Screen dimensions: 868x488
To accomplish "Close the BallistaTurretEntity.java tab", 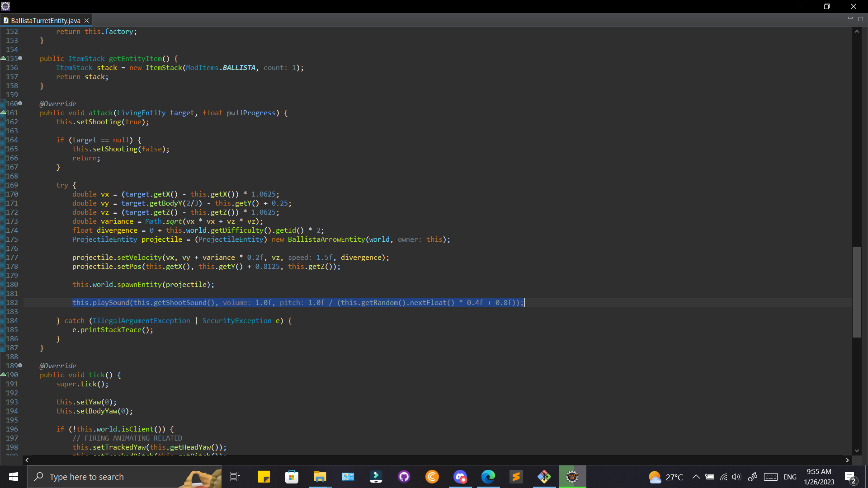I will [x=87, y=20].
